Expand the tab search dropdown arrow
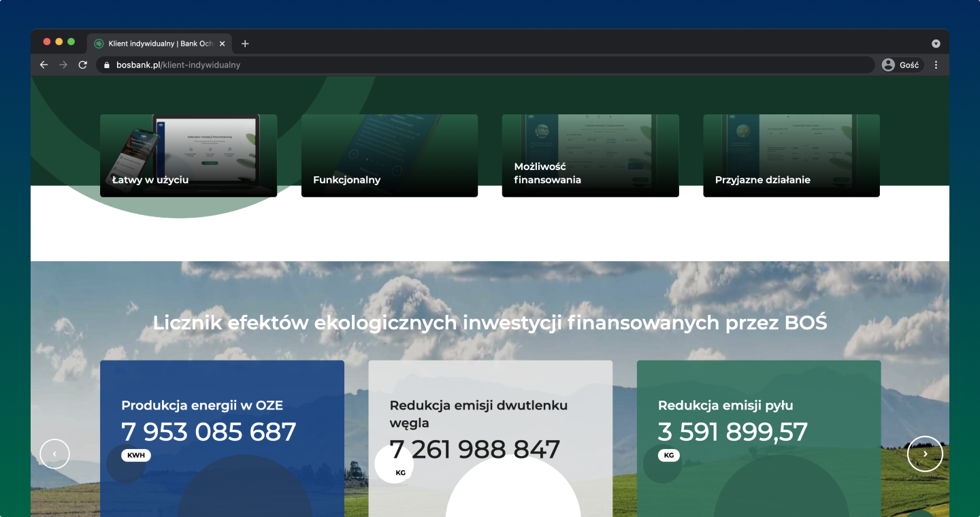Image resolution: width=980 pixels, height=517 pixels. tap(936, 44)
